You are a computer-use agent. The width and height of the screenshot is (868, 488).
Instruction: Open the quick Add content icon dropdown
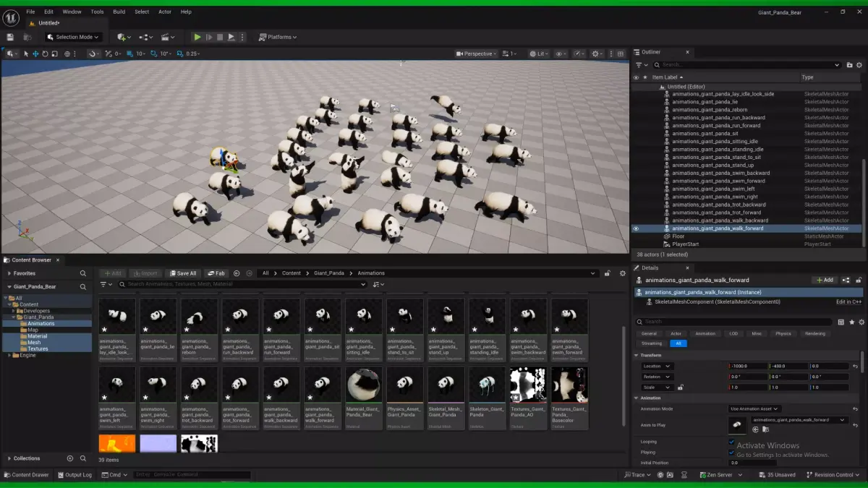coord(124,37)
